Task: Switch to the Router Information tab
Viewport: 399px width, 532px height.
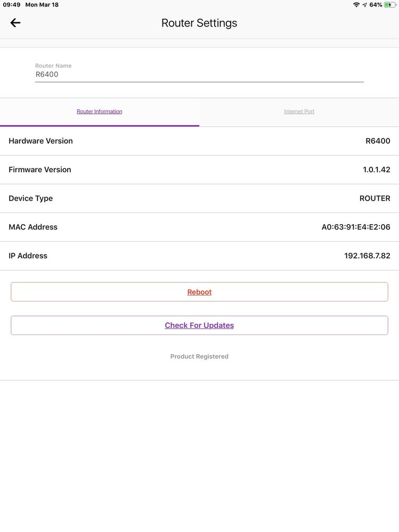Action: [100, 112]
